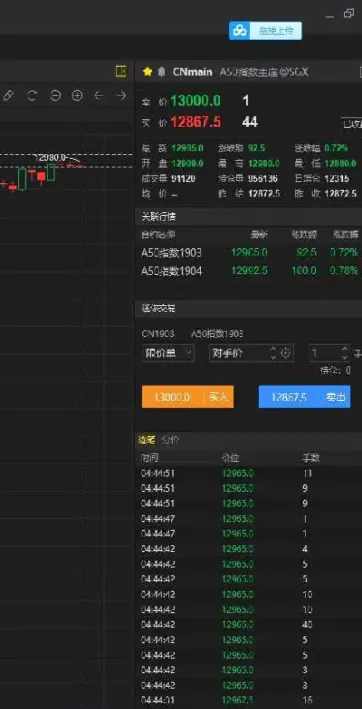Click the 日增仓 value 12315
362x709 pixels.
[337, 179]
